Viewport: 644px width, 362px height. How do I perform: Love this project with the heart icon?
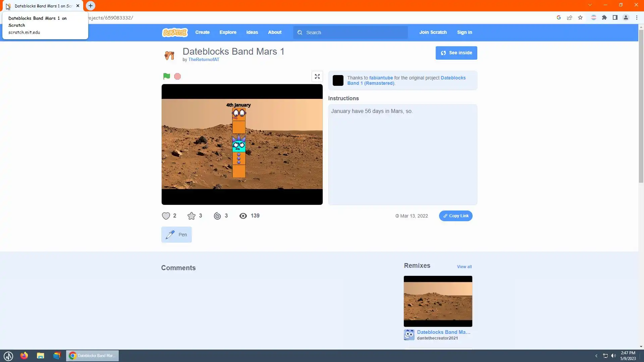(166, 216)
